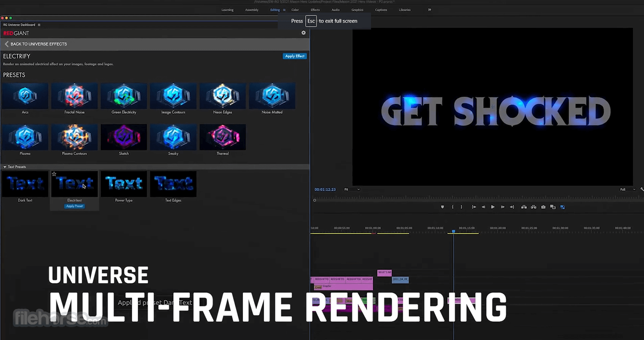This screenshot has height=340, width=644.
Task: Click Apply Preset under Electritext
Action: pyautogui.click(x=75, y=206)
